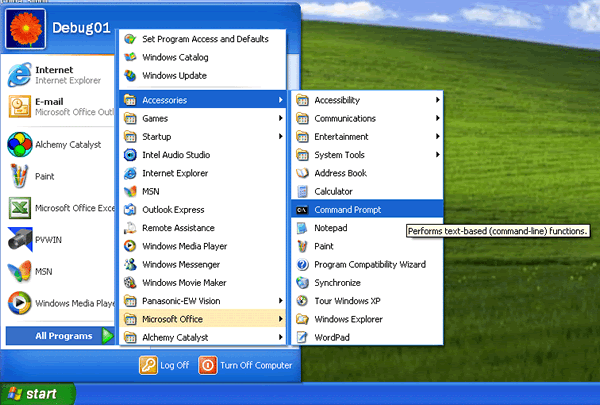The width and height of the screenshot is (600, 405).
Task: Click the Windows Explorer icon
Action: point(302,319)
